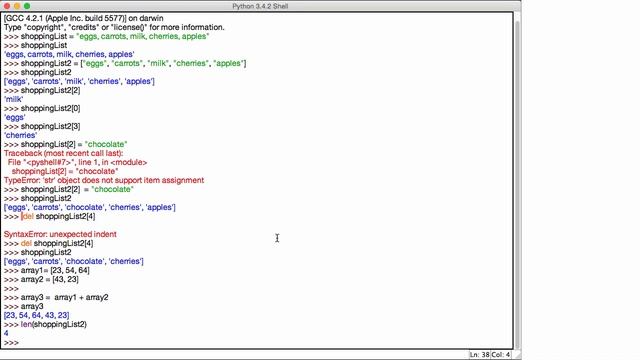Image resolution: width=640 pixels, height=360 pixels.
Task: Click the output list ending with 'cherries']
Action: click(74, 261)
